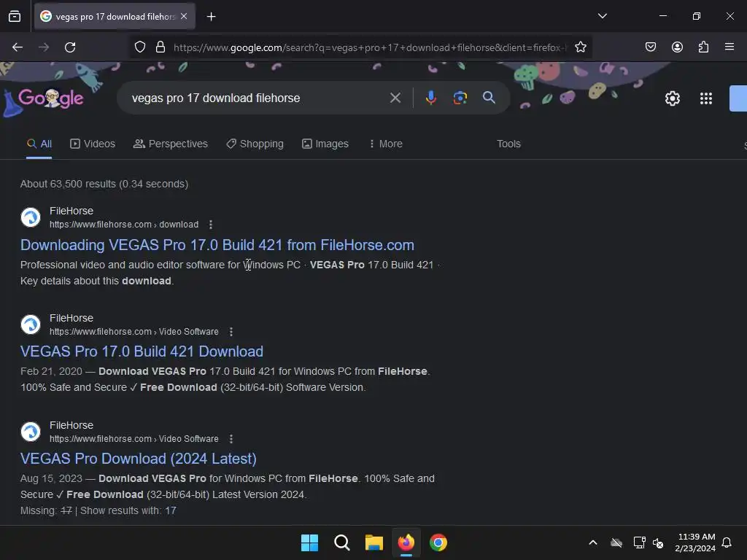
Task: Open VEGAS Pro Download (2024 Latest) link
Action: click(138, 459)
